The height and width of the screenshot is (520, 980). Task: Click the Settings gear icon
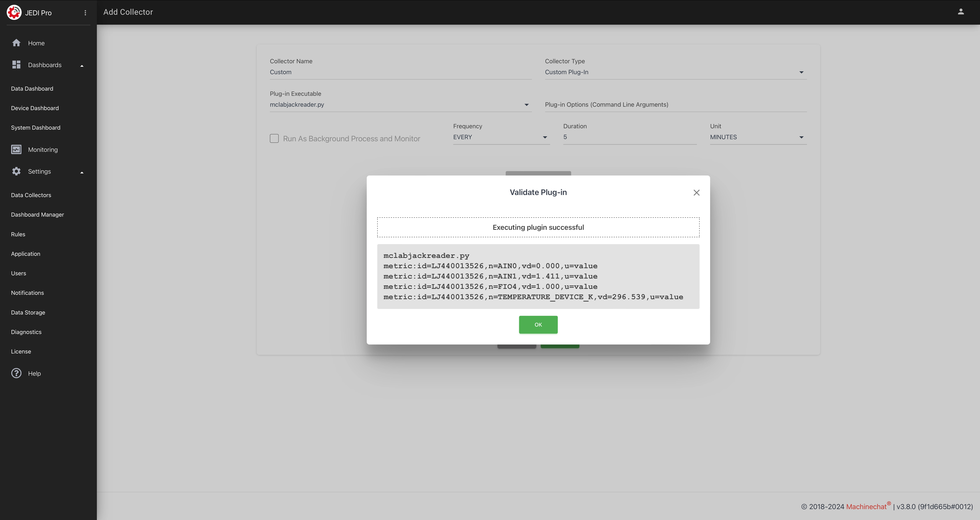16,171
